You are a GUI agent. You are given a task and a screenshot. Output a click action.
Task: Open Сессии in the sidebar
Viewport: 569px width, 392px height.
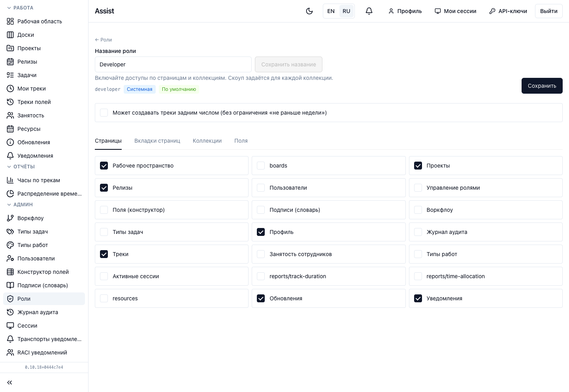(x=44, y=326)
